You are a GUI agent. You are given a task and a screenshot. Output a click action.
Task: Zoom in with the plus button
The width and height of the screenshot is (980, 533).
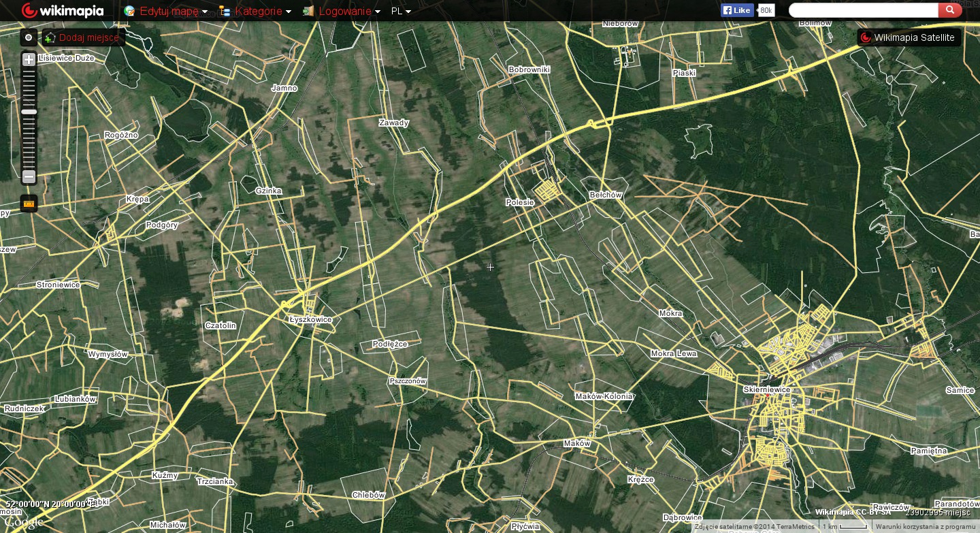pyautogui.click(x=29, y=60)
